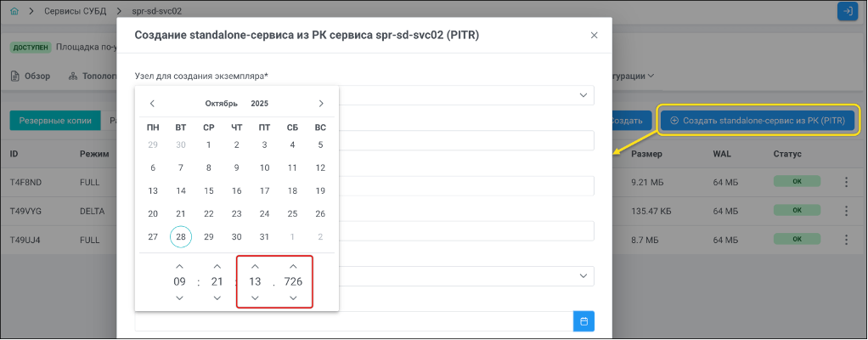Open the calendar picker icon button
Image resolution: width=868 pixels, height=340 pixels.
584,321
